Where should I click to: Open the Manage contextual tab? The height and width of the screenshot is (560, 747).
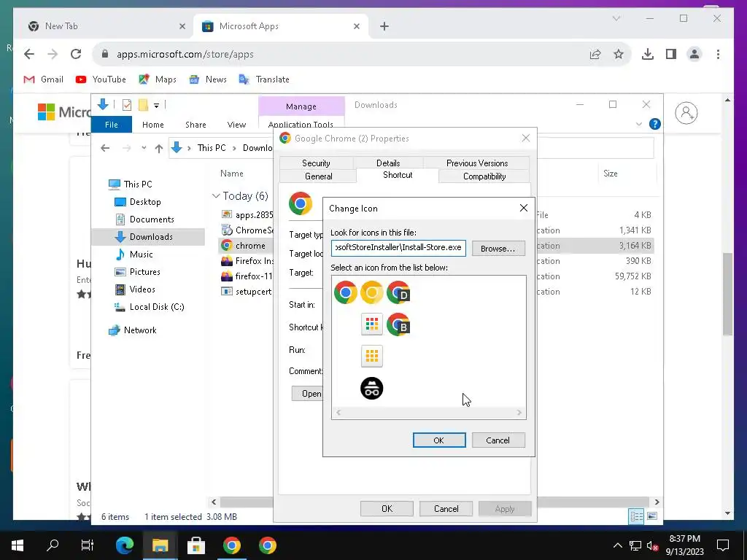coord(301,106)
